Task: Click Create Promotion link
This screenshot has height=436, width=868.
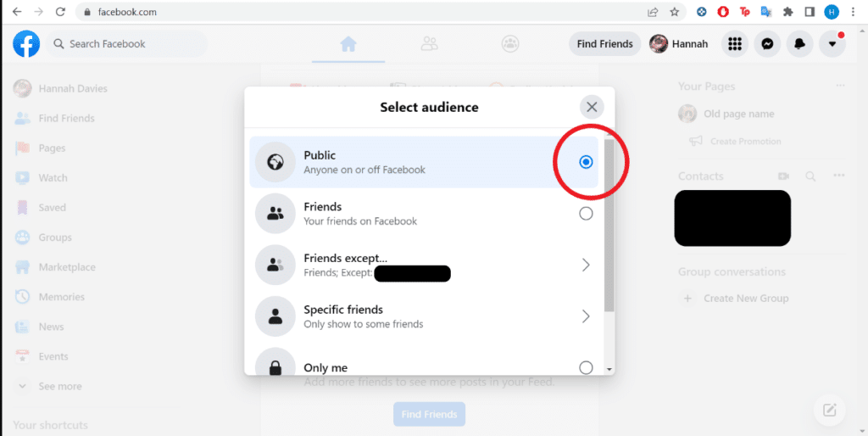Action: (735, 142)
